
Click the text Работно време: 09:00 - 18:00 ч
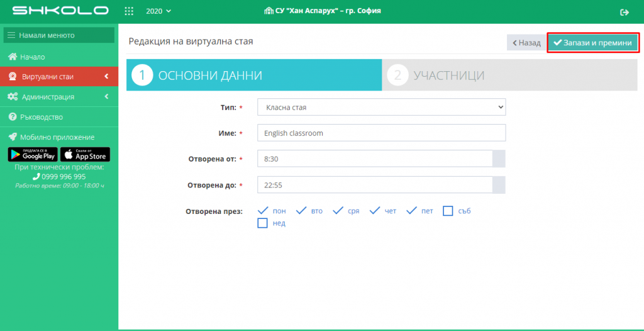(60, 186)
